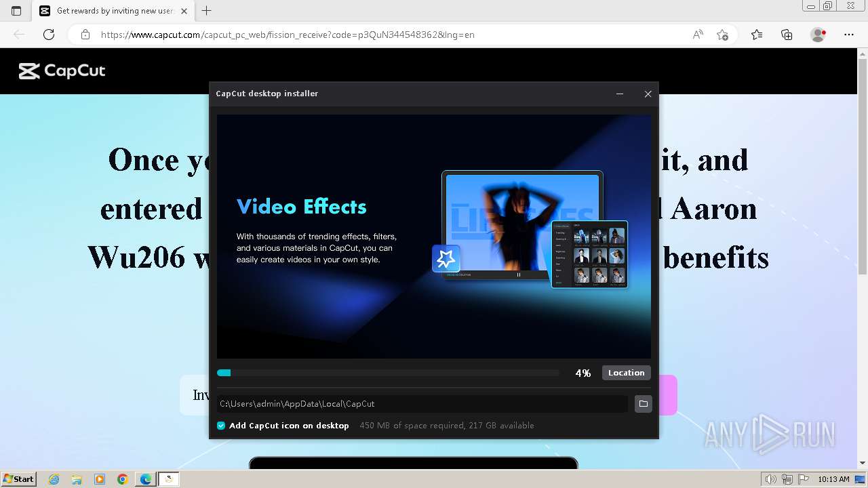Click the video preview thumbnail in installer
Image resolution: width=868 pixels, height=488 pixels.
pos(522,225)
